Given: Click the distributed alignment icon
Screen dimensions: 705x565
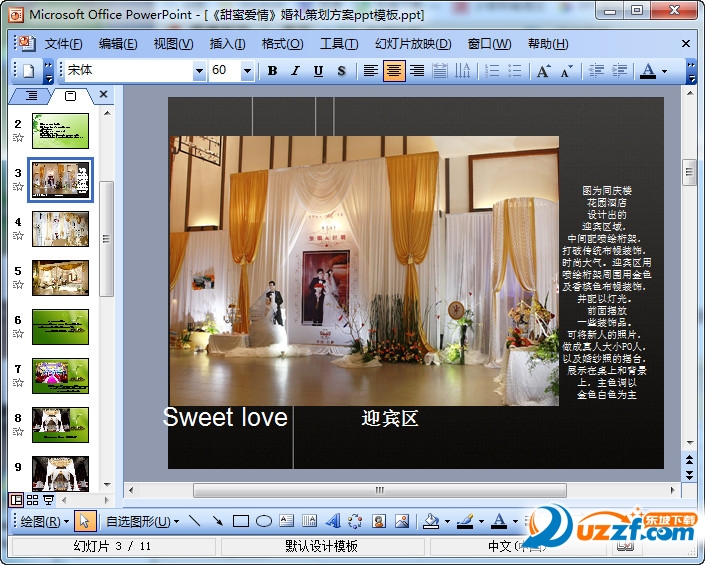Looking at the screenshot, I should tap(440, 71).
